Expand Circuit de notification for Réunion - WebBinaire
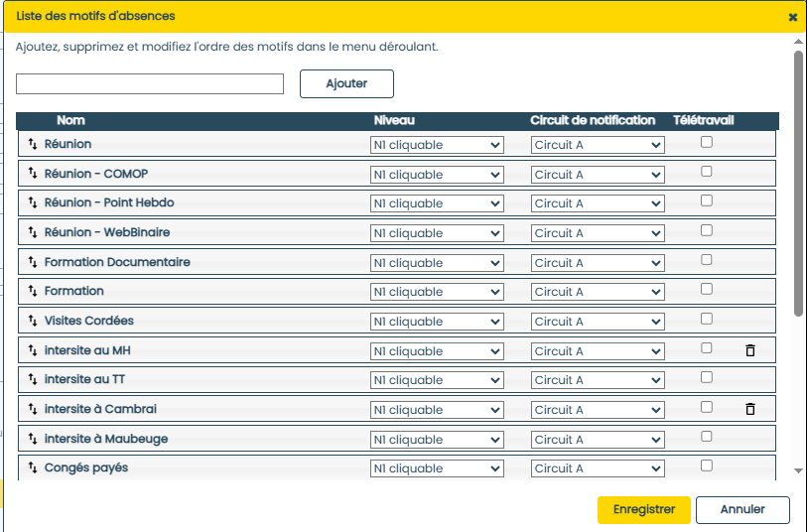807x532 pixels. (598, 233)
